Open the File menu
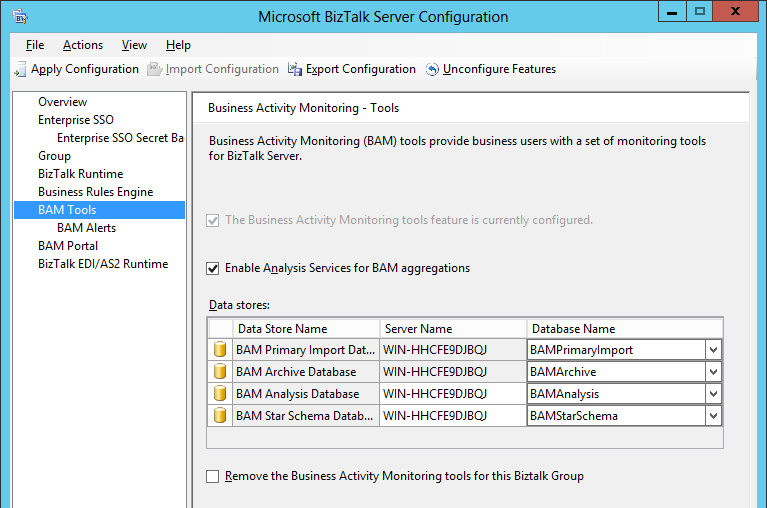 pyautogui.click(x=35, y=45)
